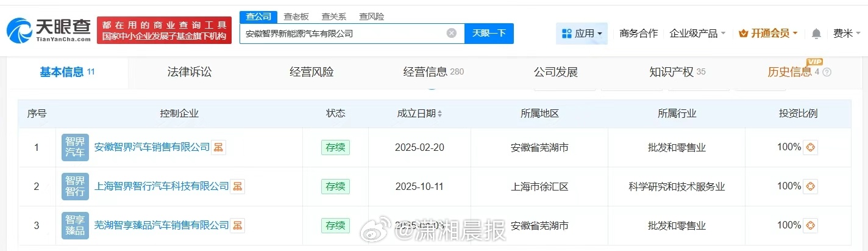Click the 序号 column header

pos(37,114)
